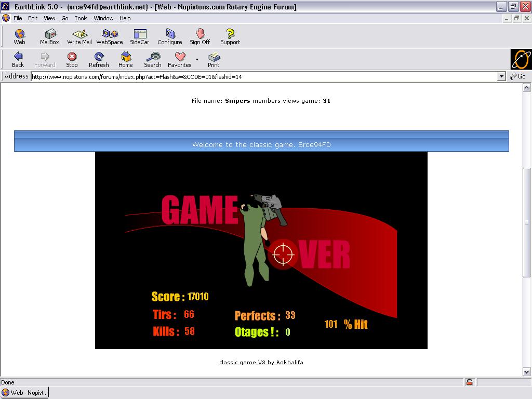Open the Tools menu
532x399 pixels.
click(x=81, y=18)
